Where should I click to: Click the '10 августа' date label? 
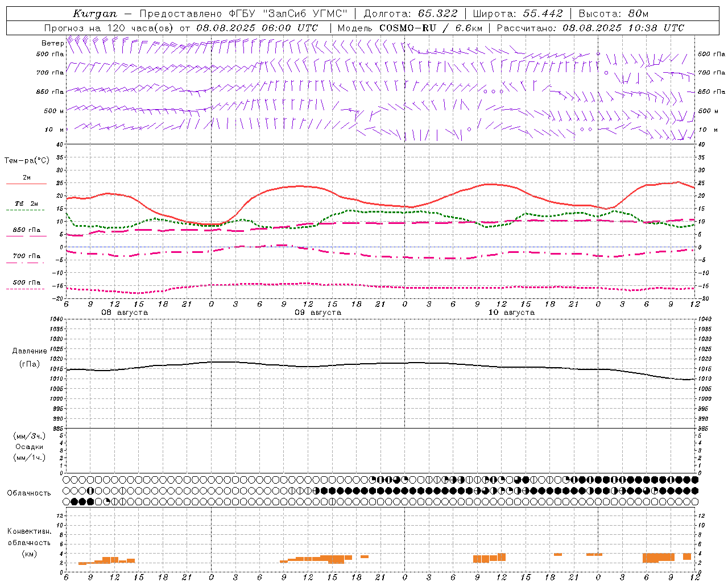click(x=511, y=313)
